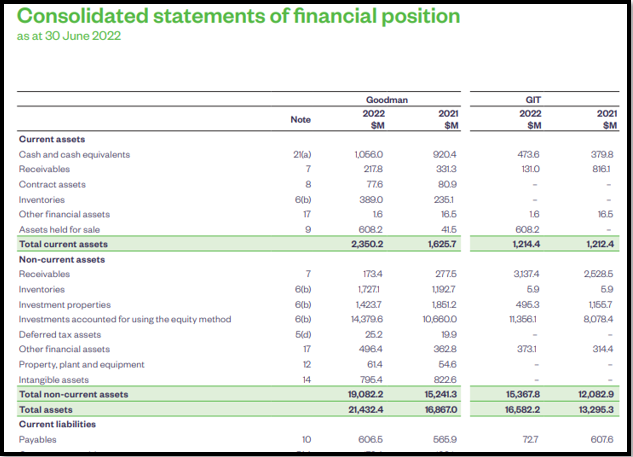Click GIT non-current receivables 2,528.5
This screenshot has height=457, width=633.
coord(598,274)
